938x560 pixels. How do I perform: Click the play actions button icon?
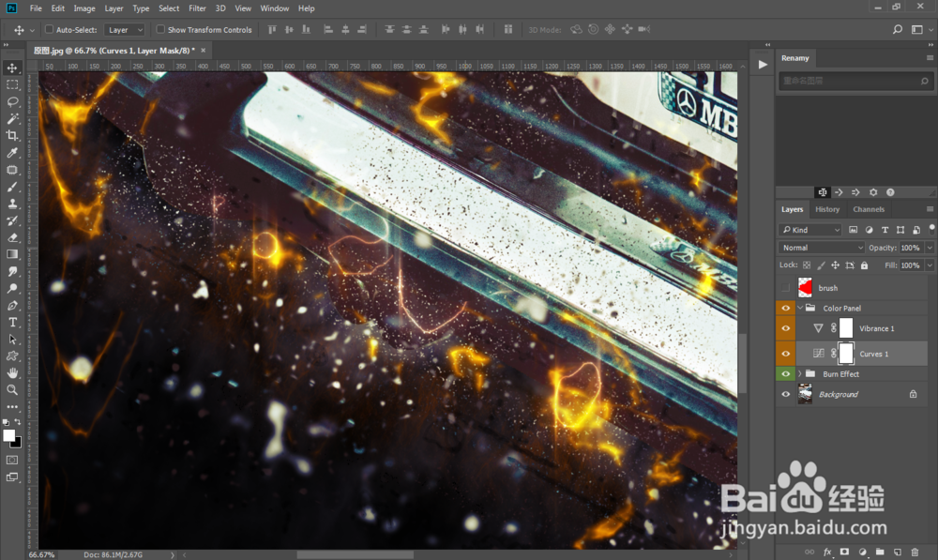(763, 65)
